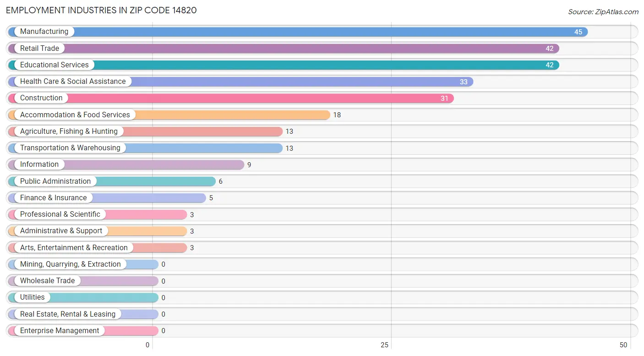Image resolution: width=644 pixels, height=356 pixels.
Task: Click the Agriculture value 13
Action: tap(289, 131)
